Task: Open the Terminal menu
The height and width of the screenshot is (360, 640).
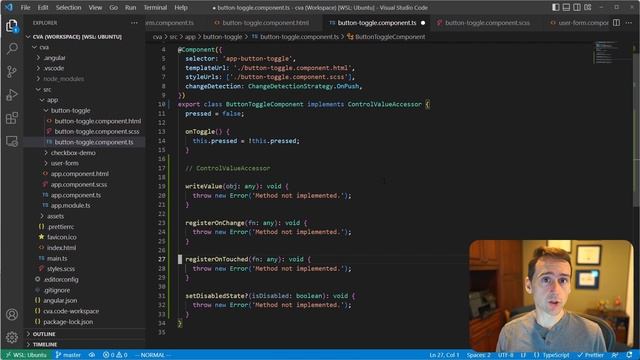Action: point(155,7)
